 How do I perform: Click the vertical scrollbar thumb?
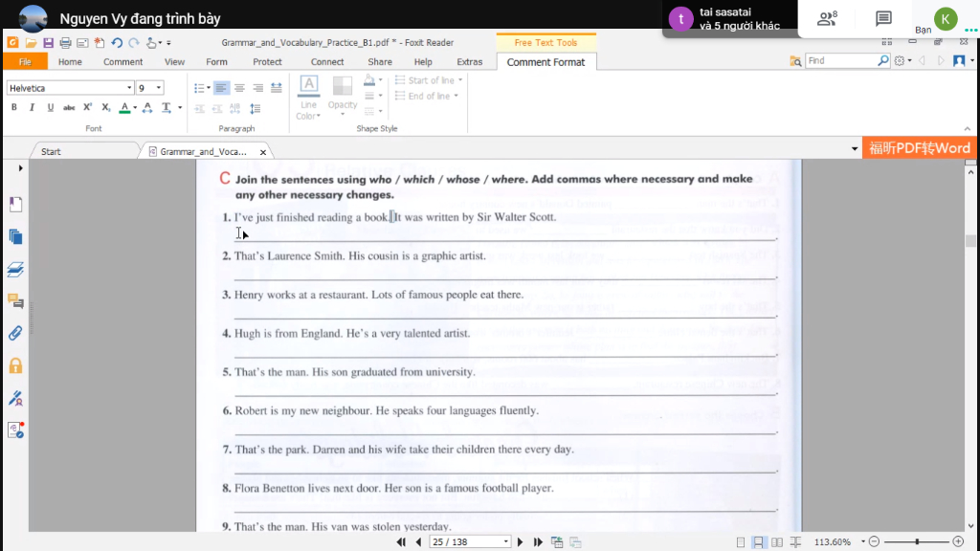pos(970,240)
